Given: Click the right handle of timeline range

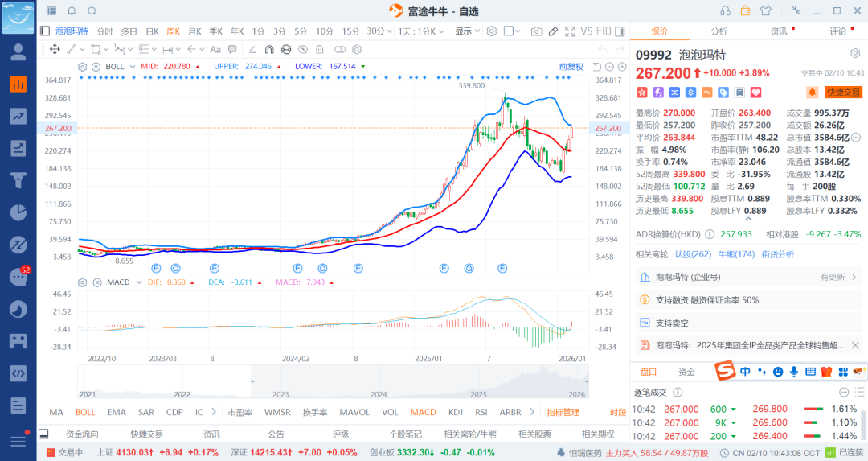Looking at the screenshot, I should tap(586, 381).
